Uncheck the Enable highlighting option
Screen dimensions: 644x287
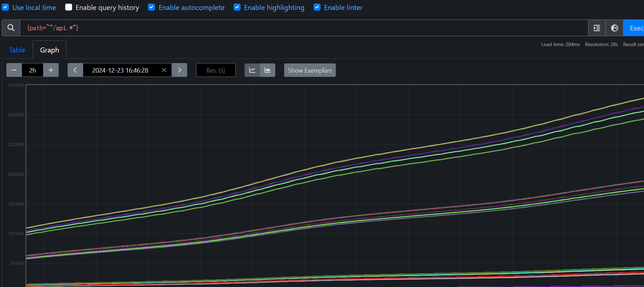237,7
